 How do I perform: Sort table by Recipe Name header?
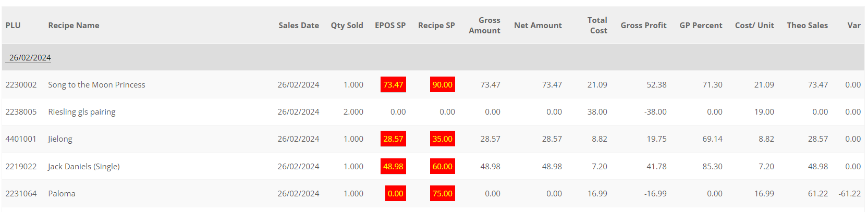74,26
